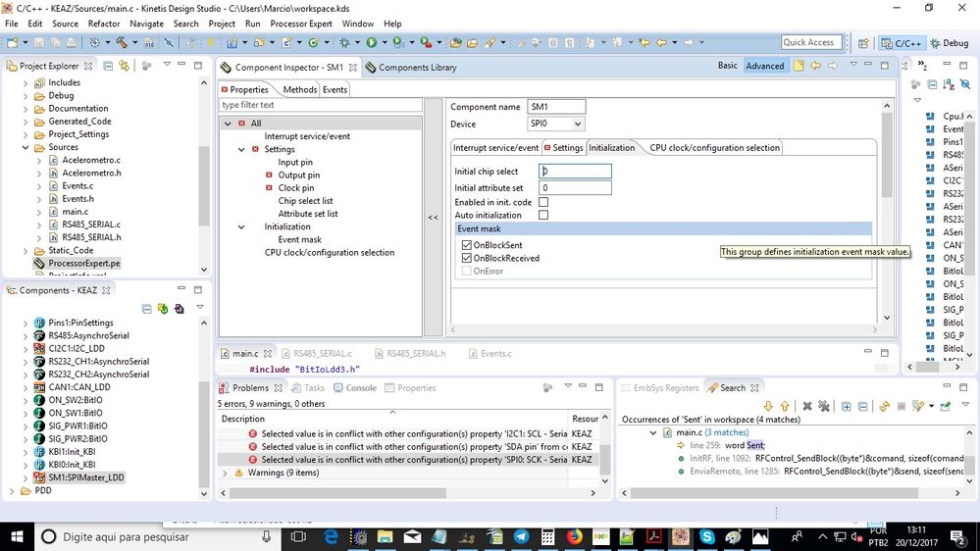Click Remove Selected Matches icon in Search
980x551 pixels.
pyautogui.click(x=807, y=406)
